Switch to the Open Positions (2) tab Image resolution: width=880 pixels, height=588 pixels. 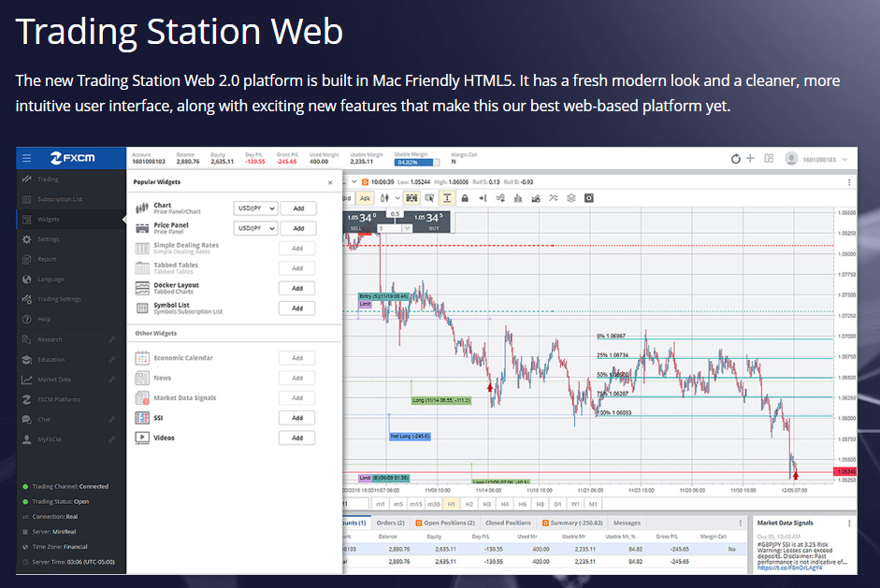[x=445, y=523]
